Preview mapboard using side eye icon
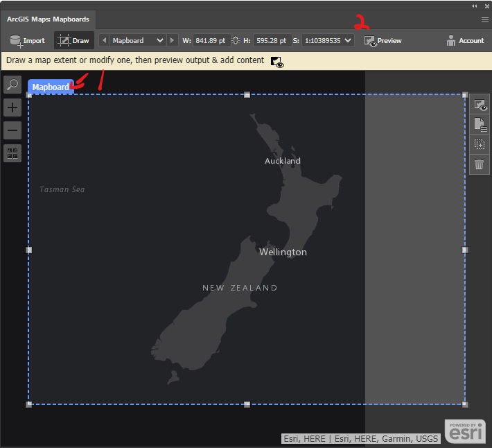 tap(480, 105)
